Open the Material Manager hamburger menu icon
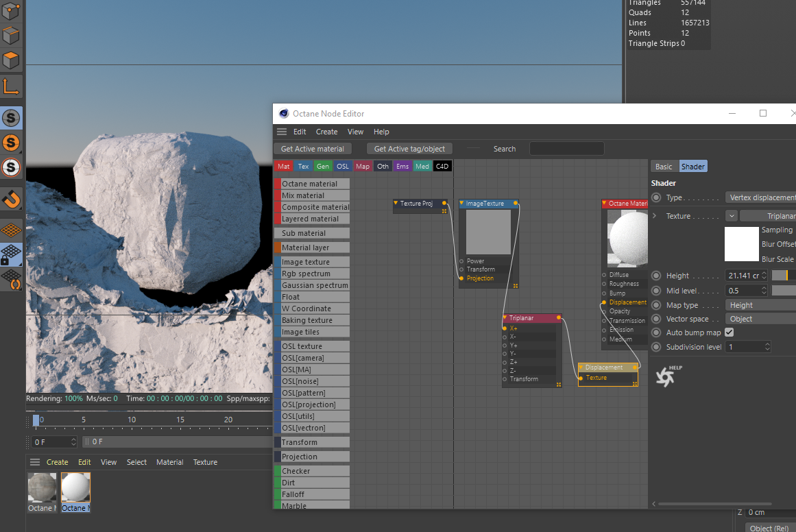The image size is (796, 532). click(35, 462)
